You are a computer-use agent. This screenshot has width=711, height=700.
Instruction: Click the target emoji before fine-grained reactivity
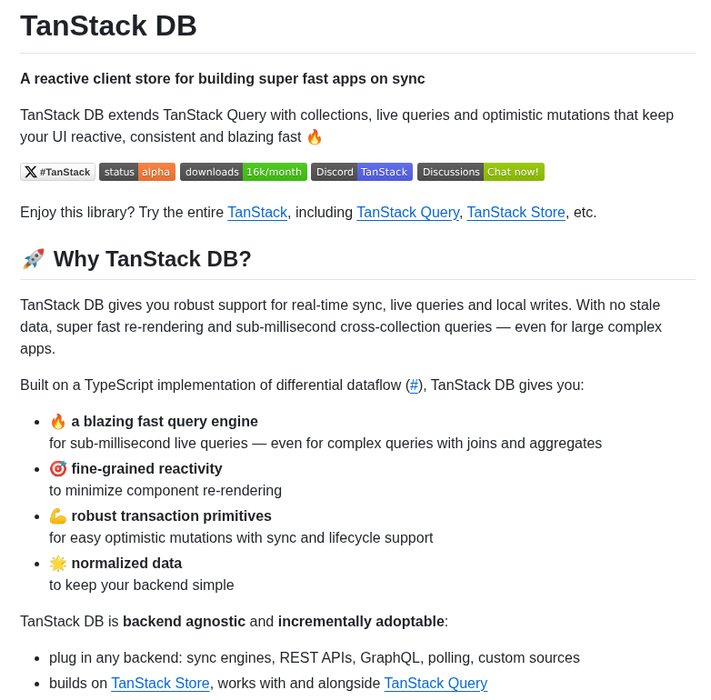58,469
